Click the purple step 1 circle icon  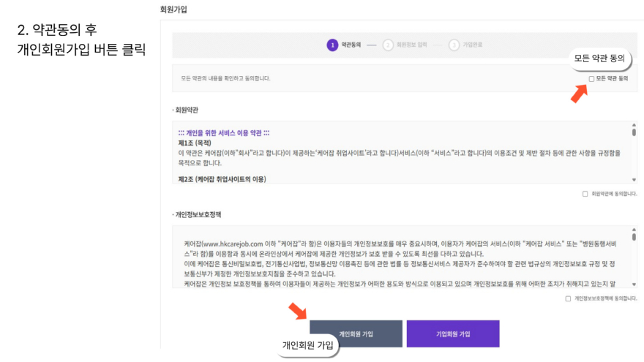pos(332,45)
